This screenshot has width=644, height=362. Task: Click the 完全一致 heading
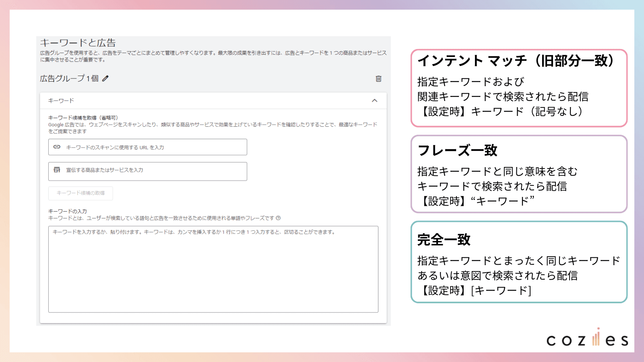(x=444, y=240)
